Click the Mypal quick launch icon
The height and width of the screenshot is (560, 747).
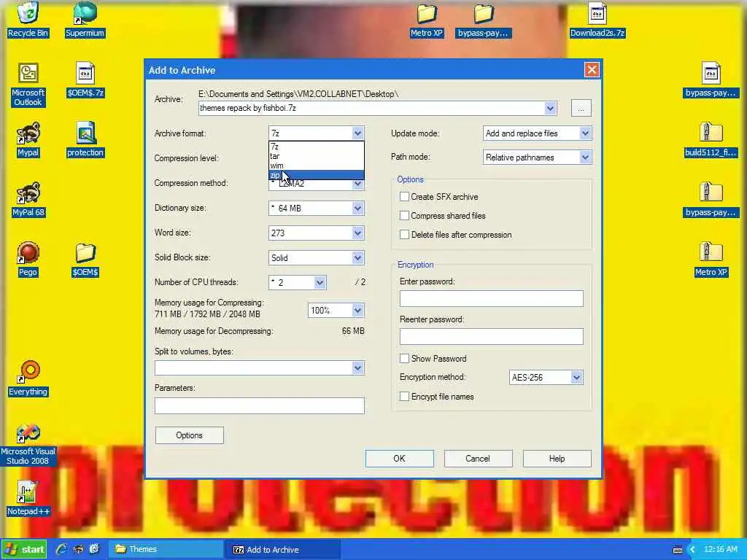(x=78, y=549)
